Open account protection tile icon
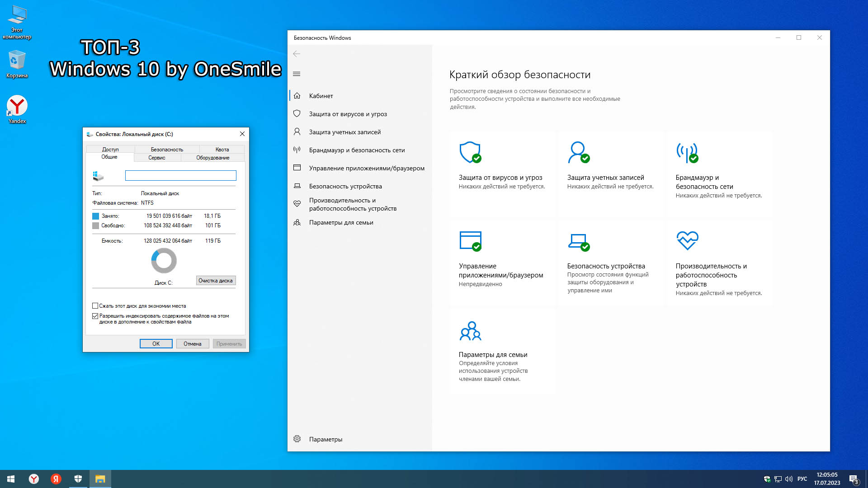The image size is (868, 488). coord(578,152)
